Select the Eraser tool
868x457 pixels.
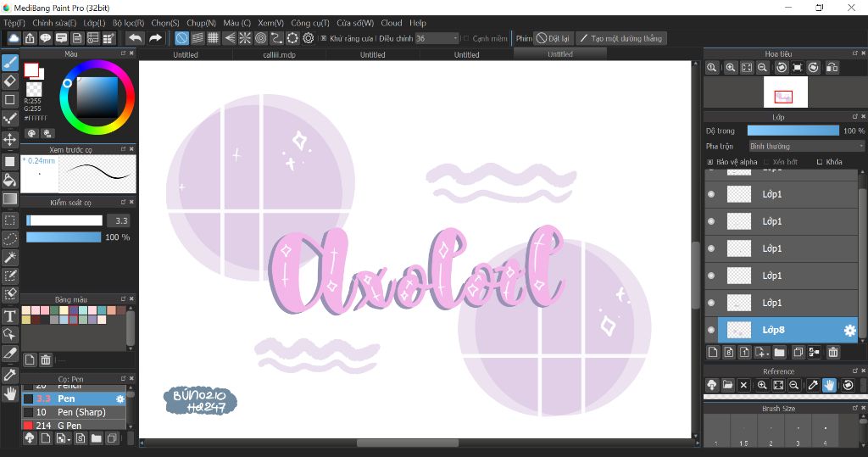click(10, 81)
